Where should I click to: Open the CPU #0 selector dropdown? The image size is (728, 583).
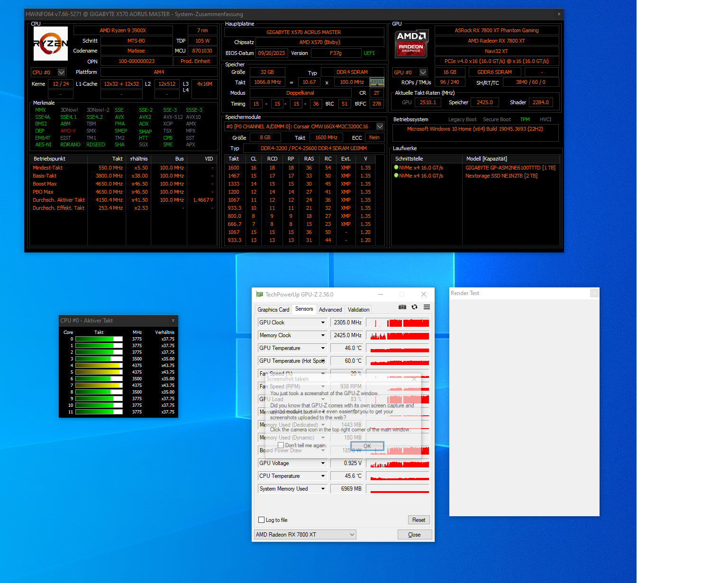[x=61, y=72]
